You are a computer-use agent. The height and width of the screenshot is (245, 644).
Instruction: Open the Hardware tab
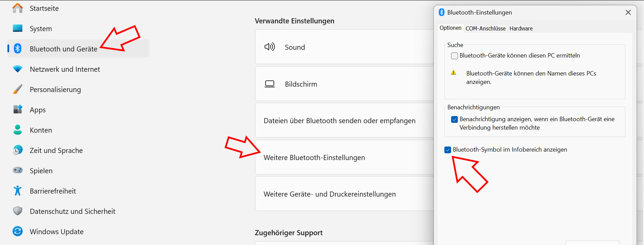pyautogui.click(x=521, y=28)
